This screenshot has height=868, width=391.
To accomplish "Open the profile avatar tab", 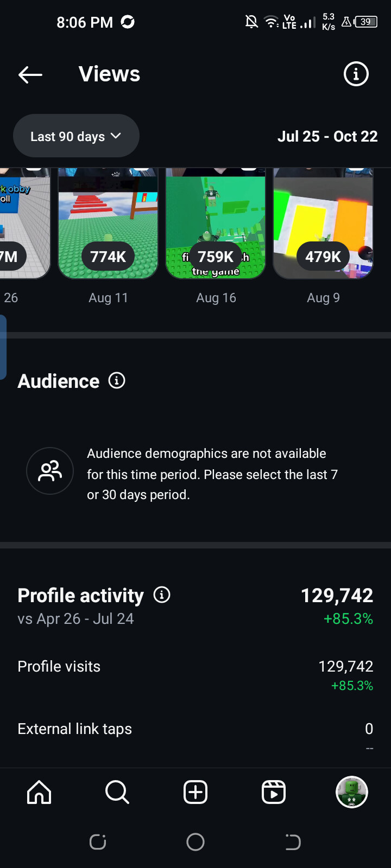I will (x=352, y=792).
